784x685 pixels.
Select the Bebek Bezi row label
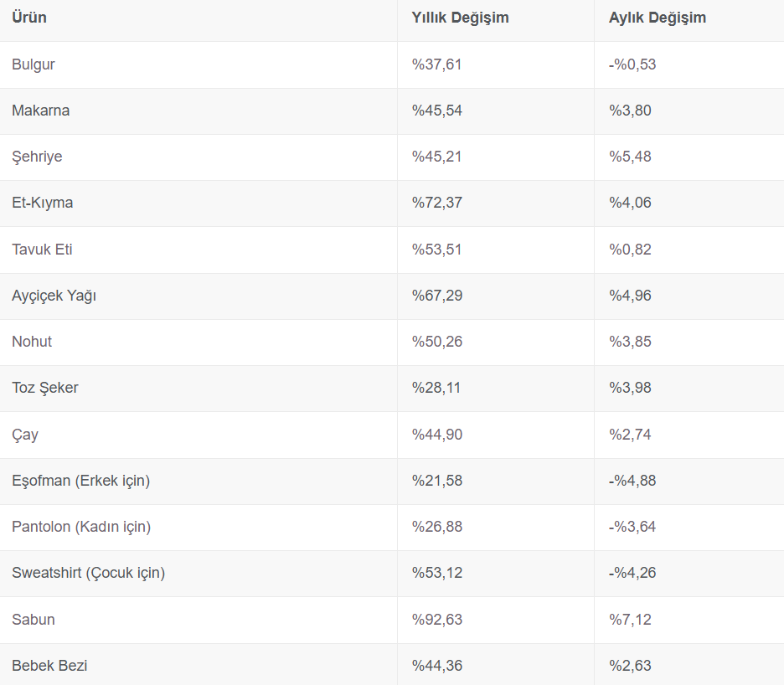[x=49, y=666]
